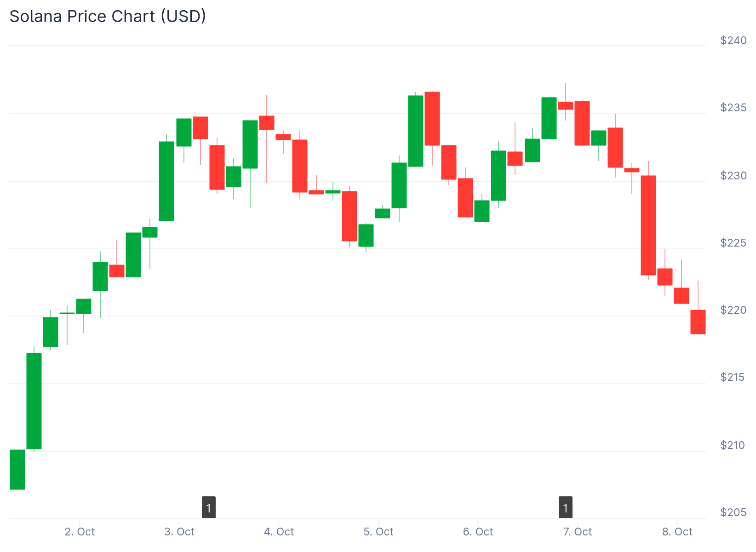
Task: Select the $205 price axis label
Action: pos(733,512)
